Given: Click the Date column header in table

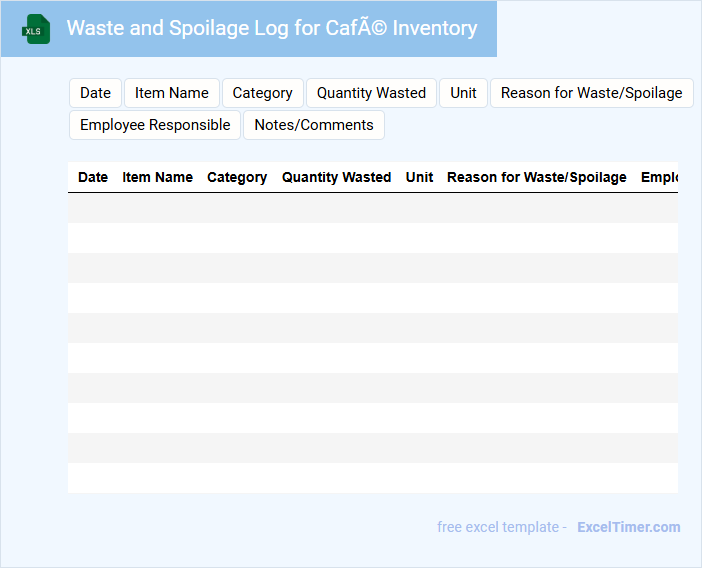Looking at the screenshot, I should 93,177.
